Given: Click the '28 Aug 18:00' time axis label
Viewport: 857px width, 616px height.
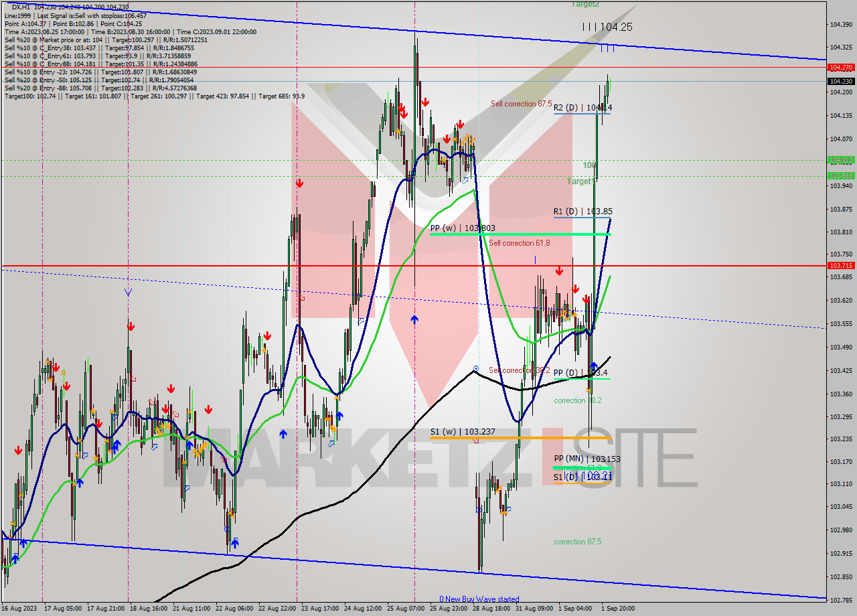Looking at the screenshot, I should tap(491, 609).
